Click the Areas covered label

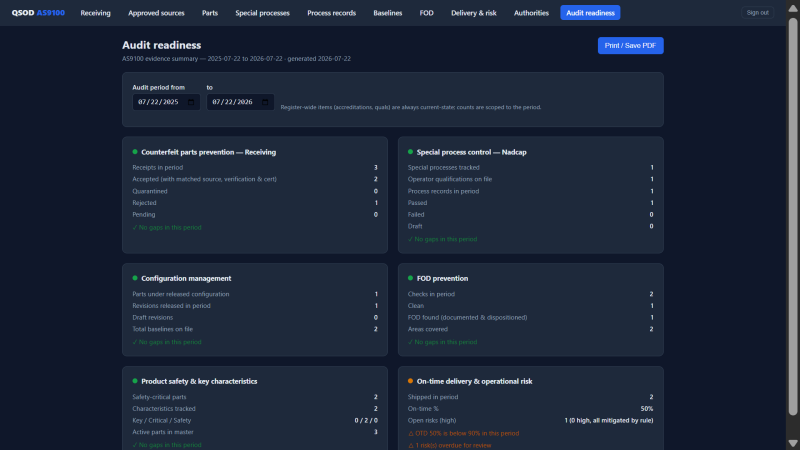[428, 329]
